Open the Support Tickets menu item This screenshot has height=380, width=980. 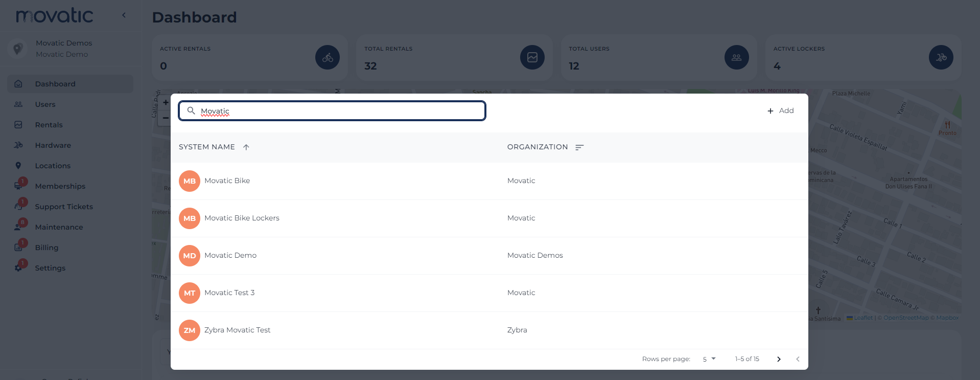(64, 207)
